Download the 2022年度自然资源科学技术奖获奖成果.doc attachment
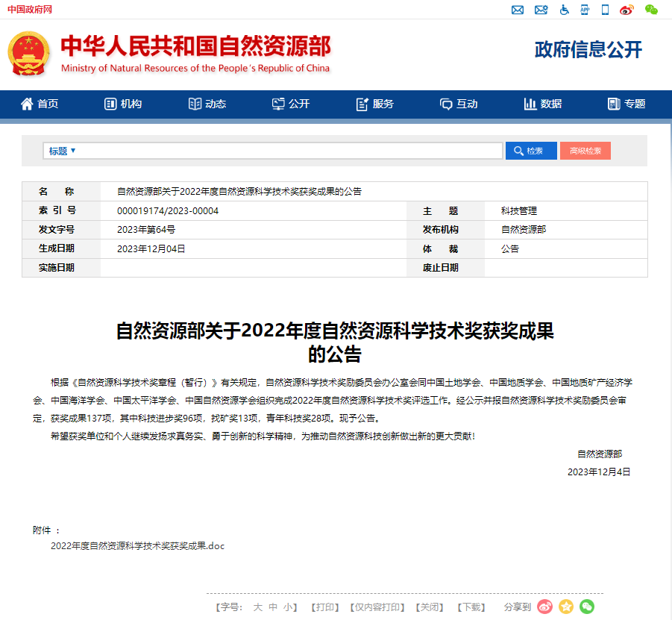 pyautogui.click(x=137, y=546)
